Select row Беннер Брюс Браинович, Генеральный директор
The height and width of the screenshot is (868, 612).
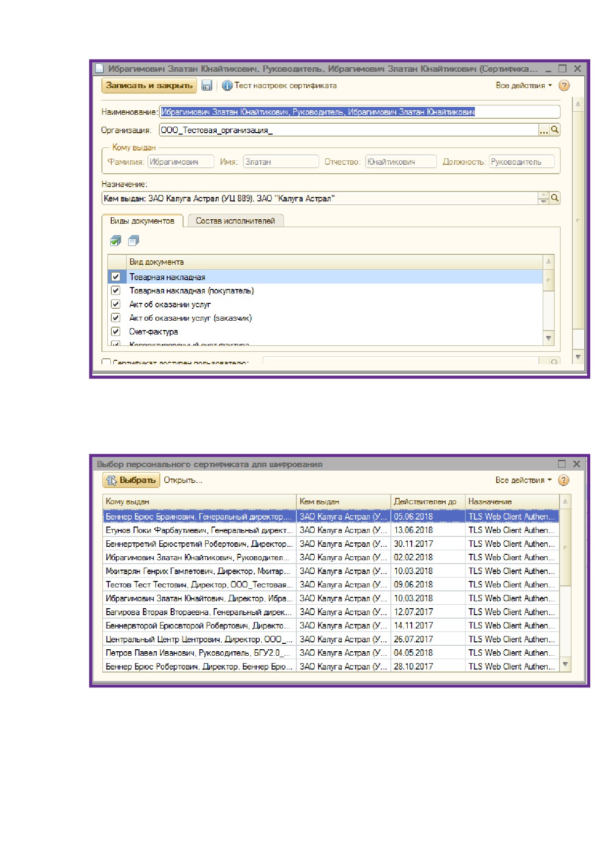pyautogui.click(x=331, y=516)
